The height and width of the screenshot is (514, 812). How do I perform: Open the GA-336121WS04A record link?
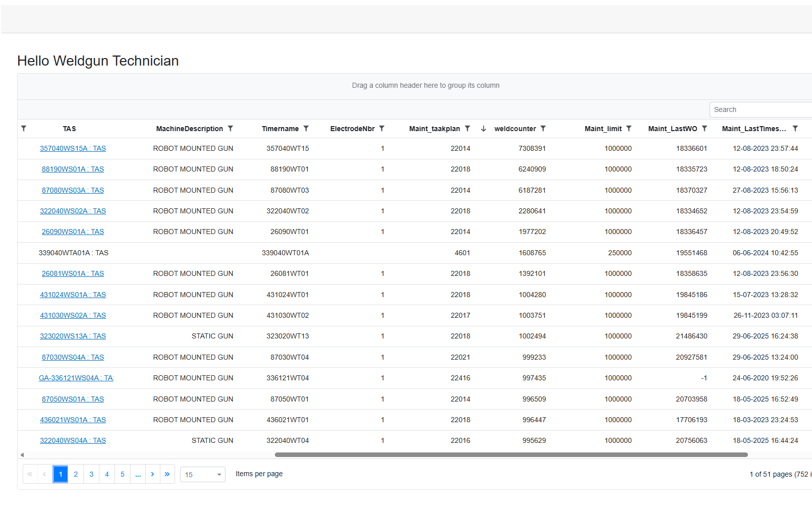click(x=76, y=377)
